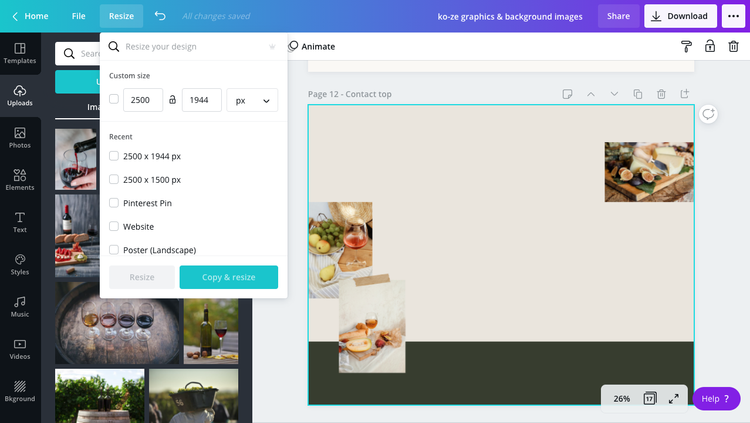
Task: Click the undo arrow icon
Action: [x=160, y=16]
